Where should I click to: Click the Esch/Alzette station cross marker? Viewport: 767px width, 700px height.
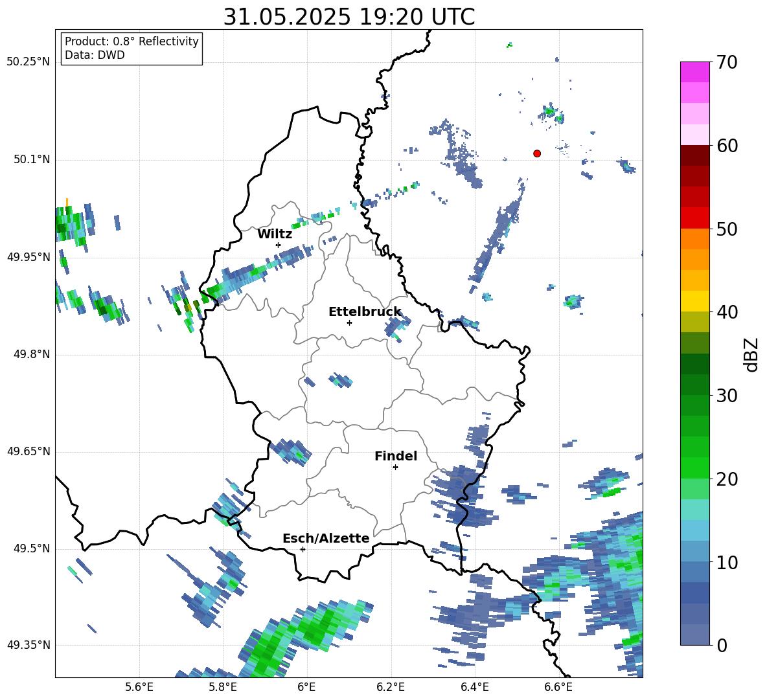303,549
